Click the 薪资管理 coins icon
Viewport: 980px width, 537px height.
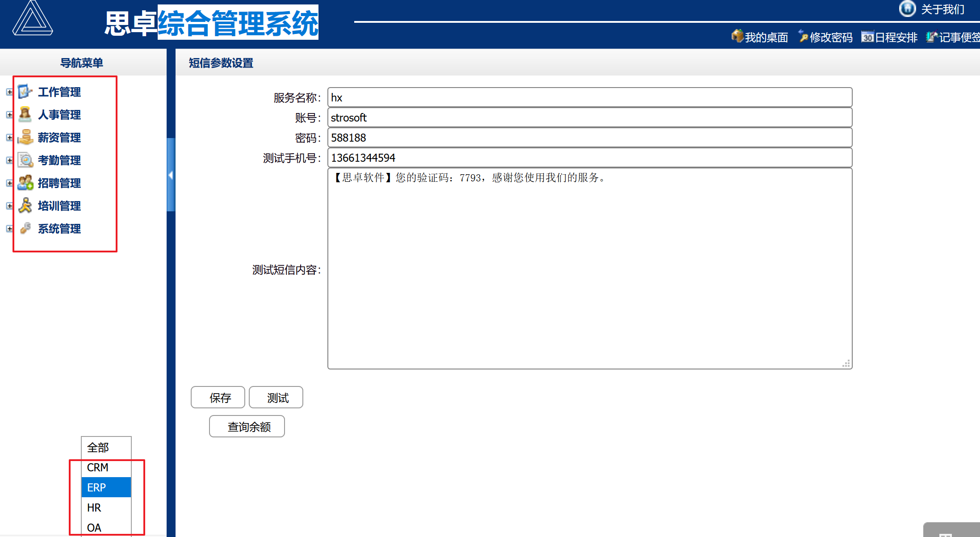tap(25, 137)
